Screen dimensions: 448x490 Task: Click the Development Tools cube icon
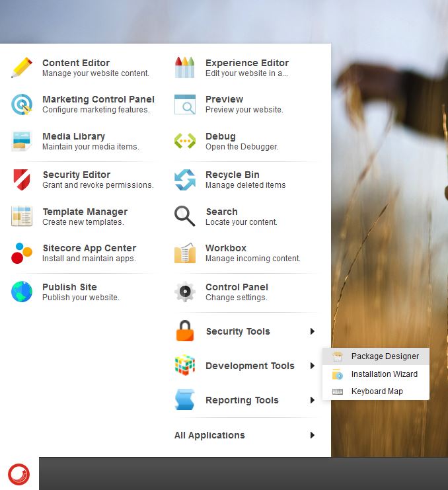(x=185, y=365)
